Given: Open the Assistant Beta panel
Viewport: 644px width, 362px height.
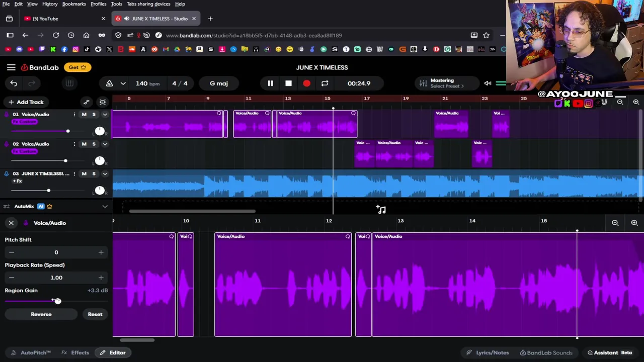Looking at the screenshot, I should [x=610, y=353].
